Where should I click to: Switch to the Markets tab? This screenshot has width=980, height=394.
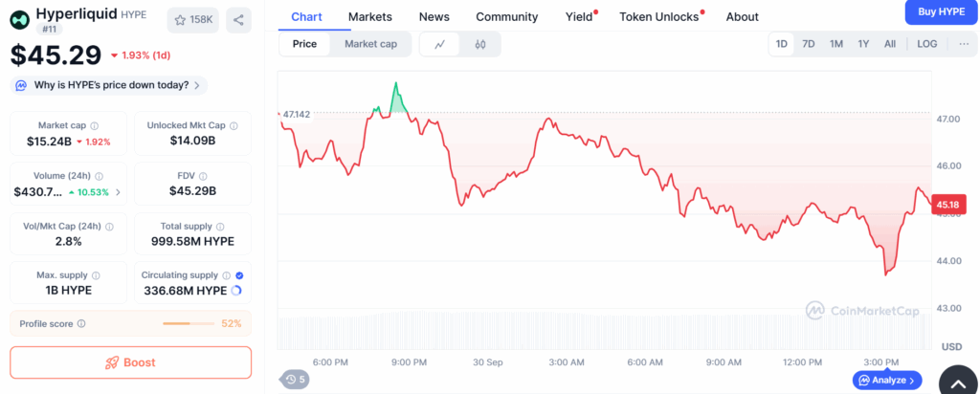[369, 16]
